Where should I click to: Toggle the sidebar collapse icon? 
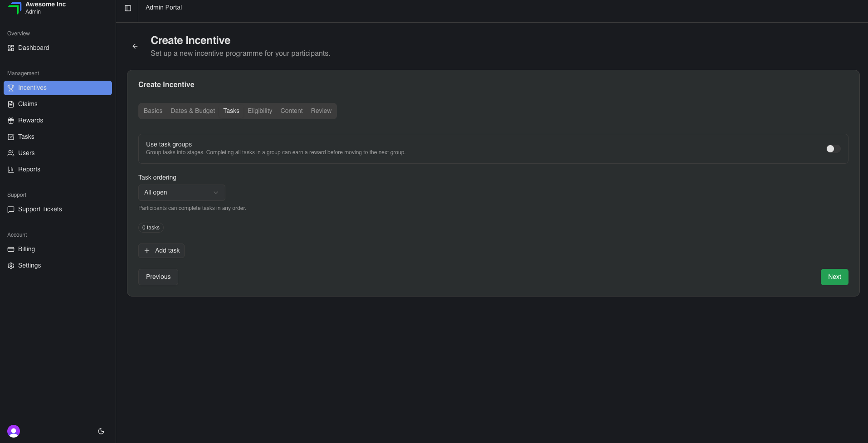128,8
